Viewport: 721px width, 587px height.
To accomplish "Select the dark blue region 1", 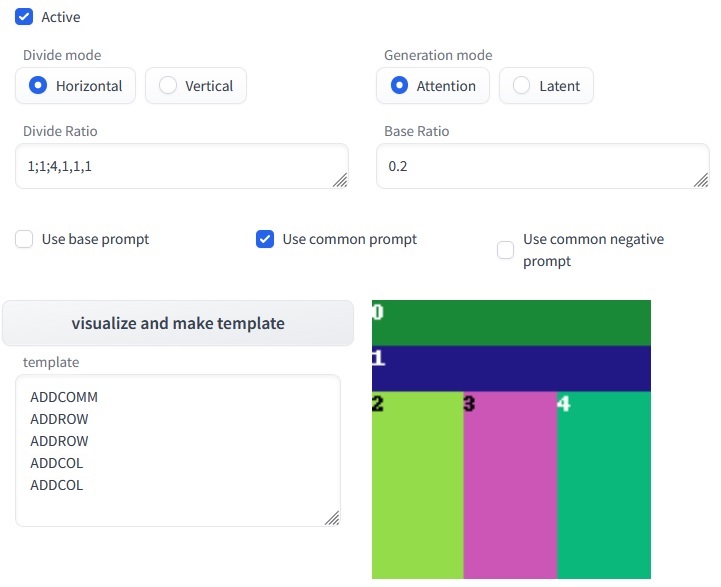I will [511, 368].
